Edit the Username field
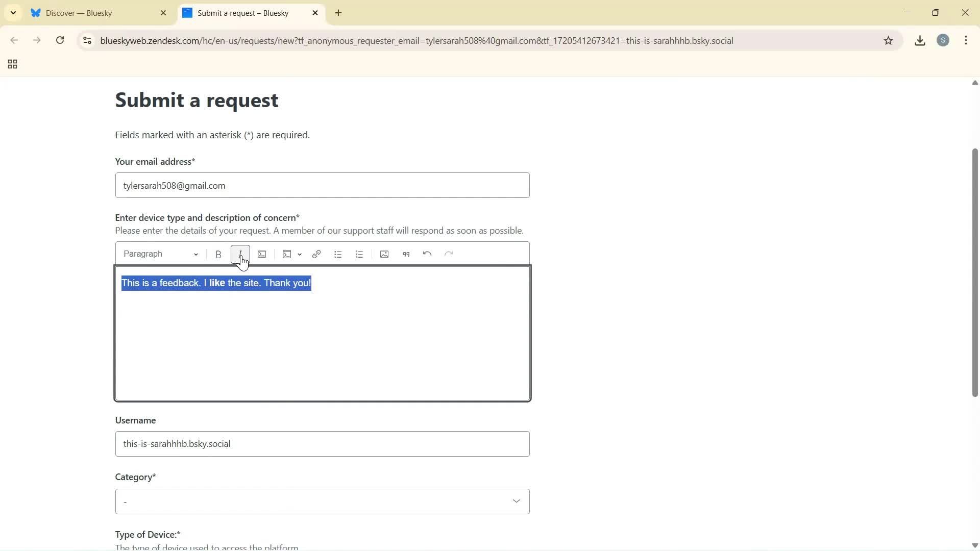 [322, 443]
